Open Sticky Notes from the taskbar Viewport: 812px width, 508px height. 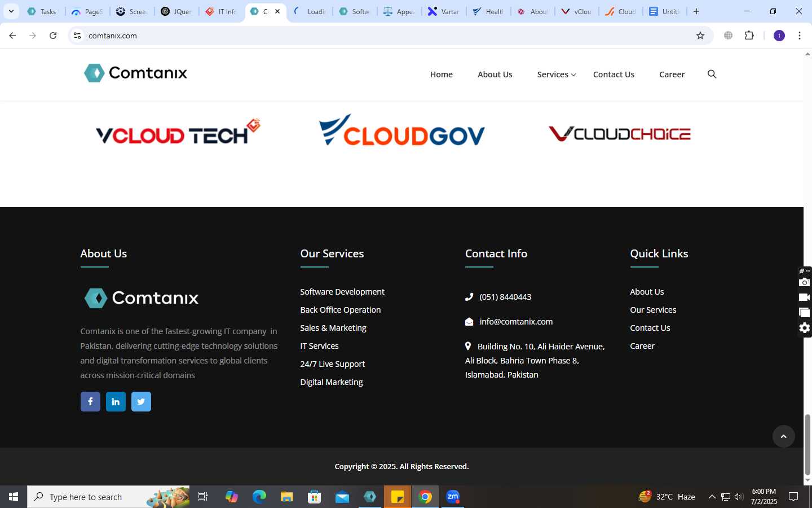pyautogui.click(x=398, y=497)
